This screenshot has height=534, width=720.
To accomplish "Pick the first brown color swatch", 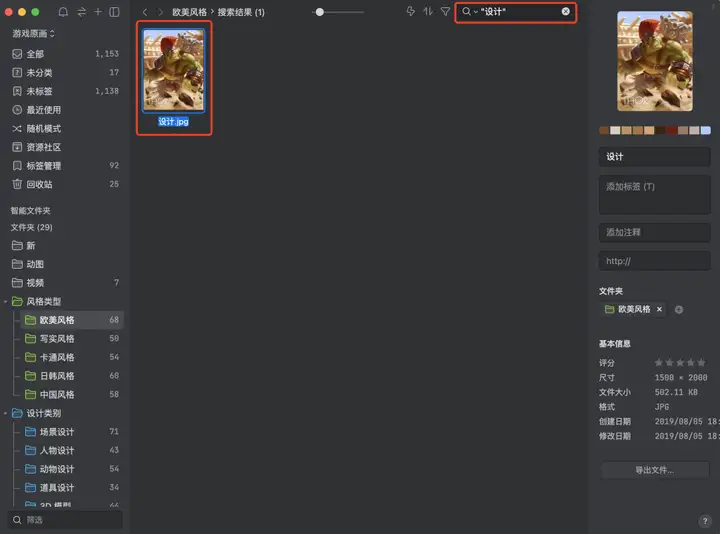I will tap(604, 130).
